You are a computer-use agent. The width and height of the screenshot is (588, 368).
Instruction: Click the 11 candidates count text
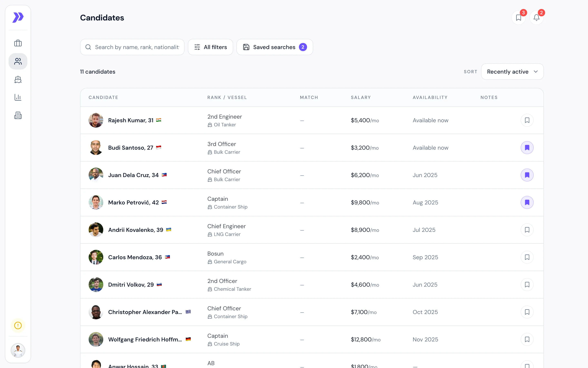pyautogui.click(x=98, y=72)
